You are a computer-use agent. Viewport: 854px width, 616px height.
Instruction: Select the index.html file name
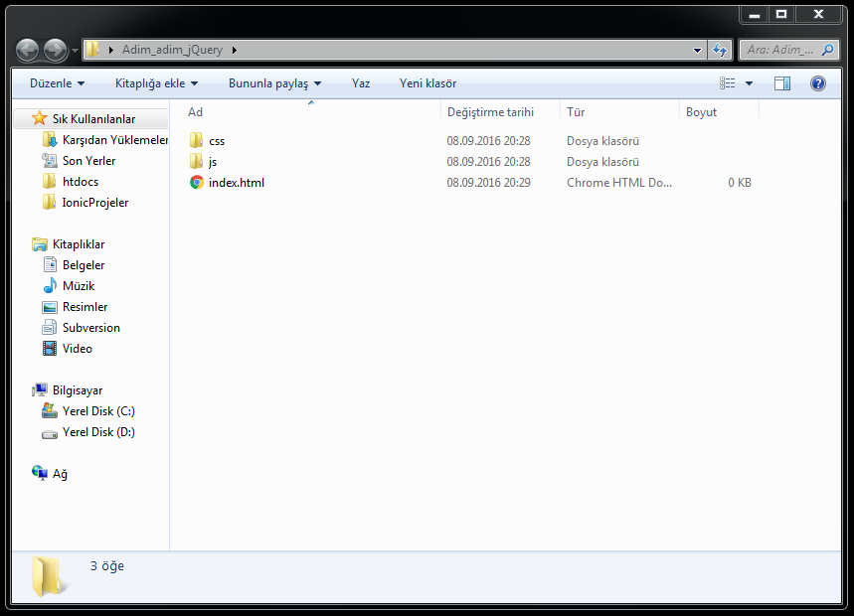click(237, 183)
